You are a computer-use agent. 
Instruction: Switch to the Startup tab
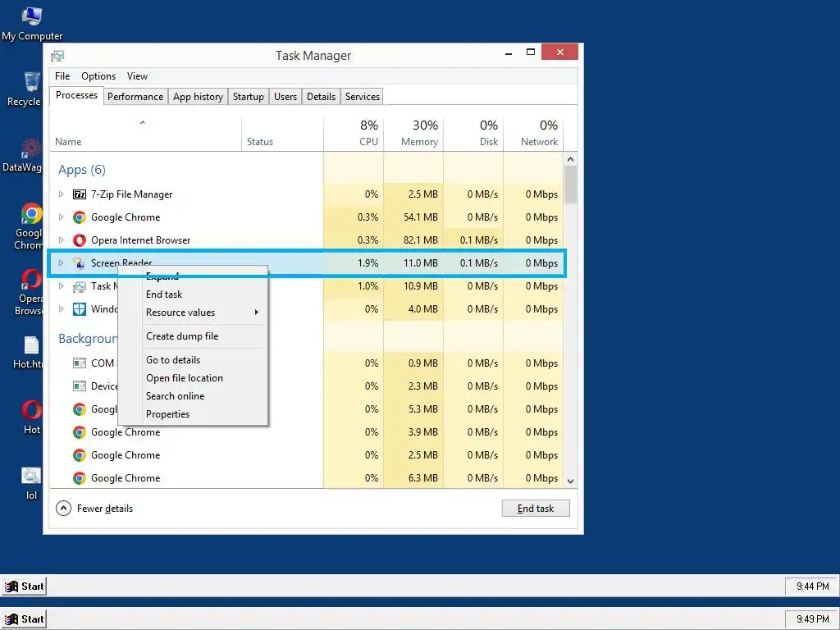pos(249,97)
